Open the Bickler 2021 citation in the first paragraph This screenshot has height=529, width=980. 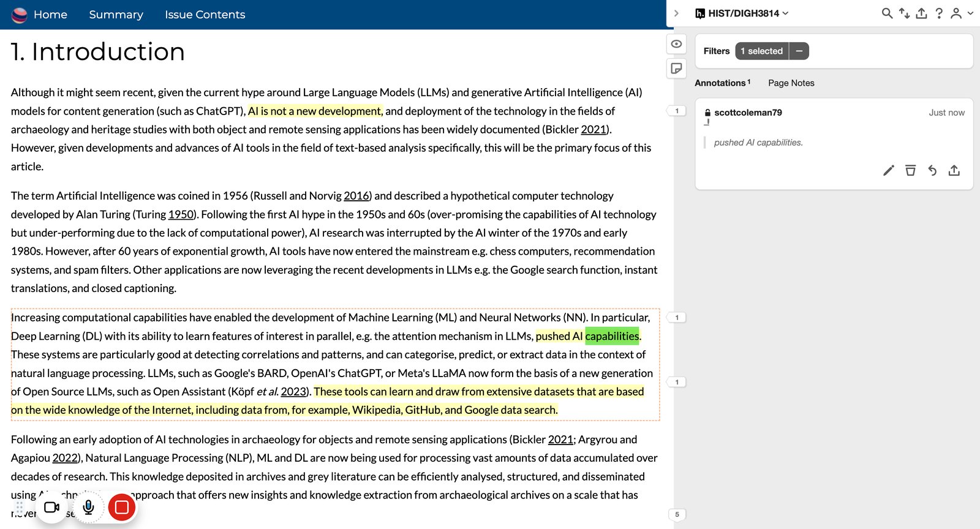coord(594,130)
